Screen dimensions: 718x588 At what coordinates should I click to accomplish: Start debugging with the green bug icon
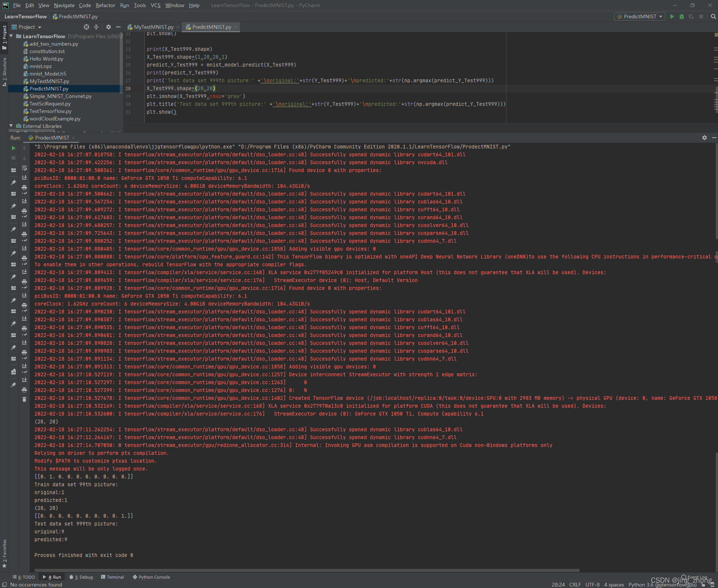682,16
